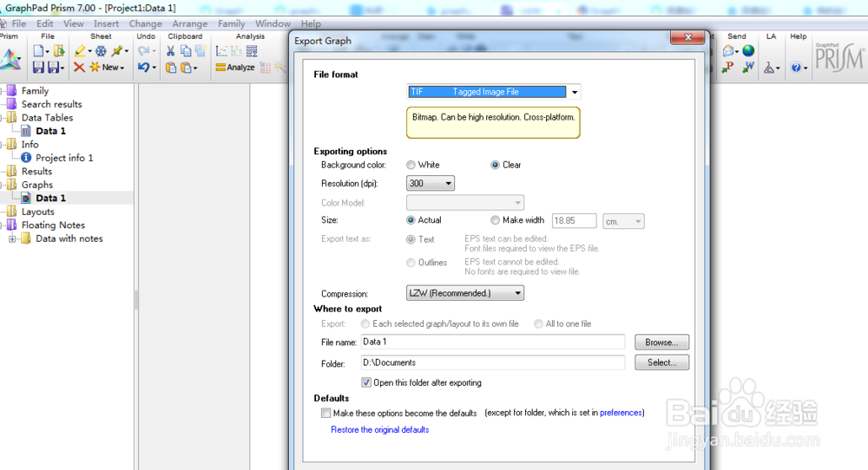The height and width of the screenshot is (470, 868).
Task: Click the Save floppy disk icon
Action: click(x=38, y=67)
